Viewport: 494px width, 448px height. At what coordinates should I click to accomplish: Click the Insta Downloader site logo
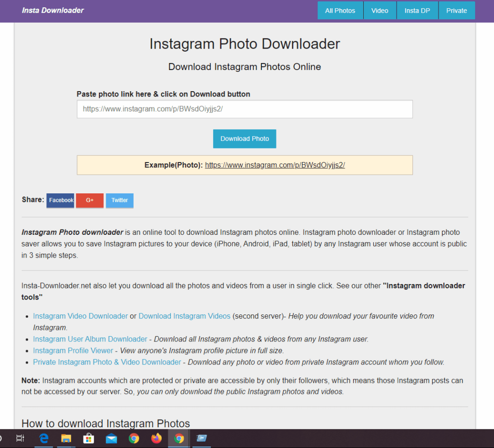pos(53,11)
